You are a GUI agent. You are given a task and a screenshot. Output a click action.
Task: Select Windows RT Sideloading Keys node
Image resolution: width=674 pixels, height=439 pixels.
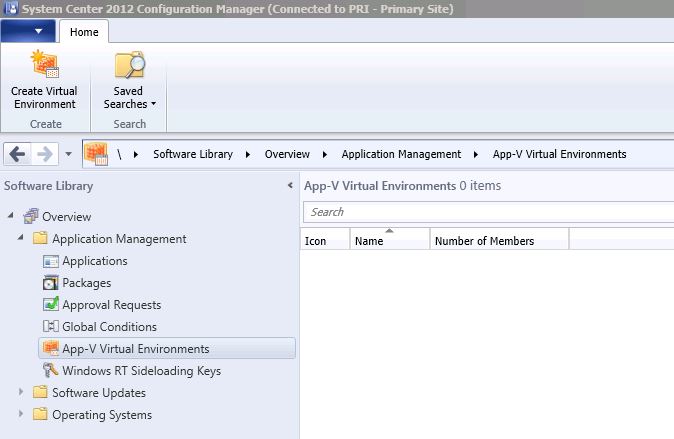pos(141,371)
